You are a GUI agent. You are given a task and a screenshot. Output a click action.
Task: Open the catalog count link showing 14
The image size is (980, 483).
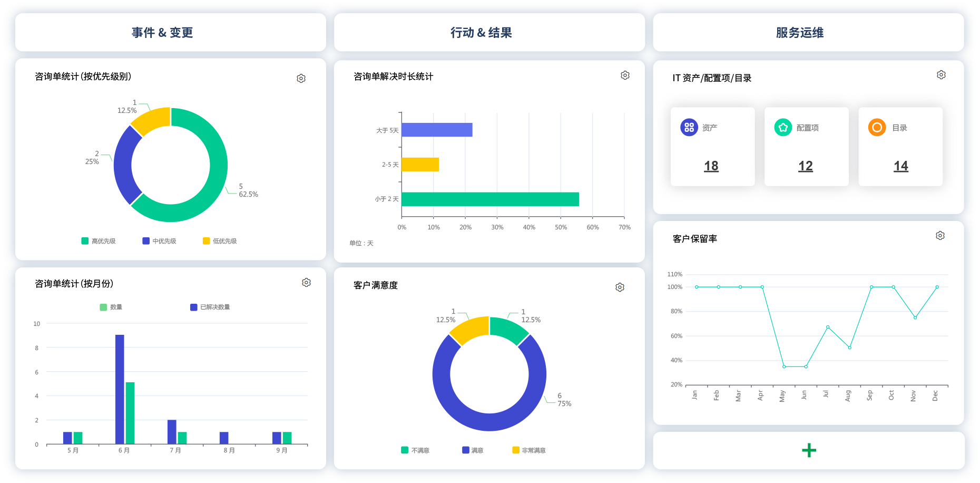tap(900, 165)
